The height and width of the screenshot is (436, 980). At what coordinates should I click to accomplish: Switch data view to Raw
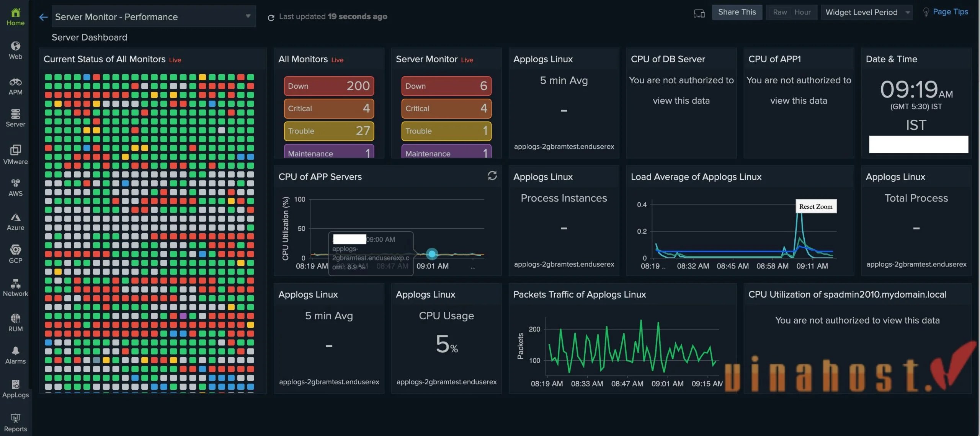coord(779,12)
